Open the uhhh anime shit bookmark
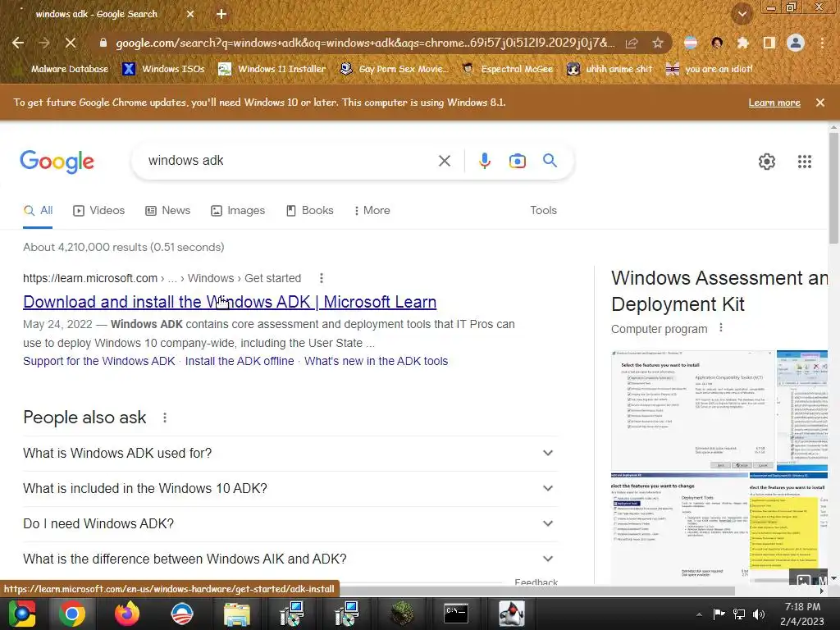The image size is (840, 630). (x=610, y=69)
